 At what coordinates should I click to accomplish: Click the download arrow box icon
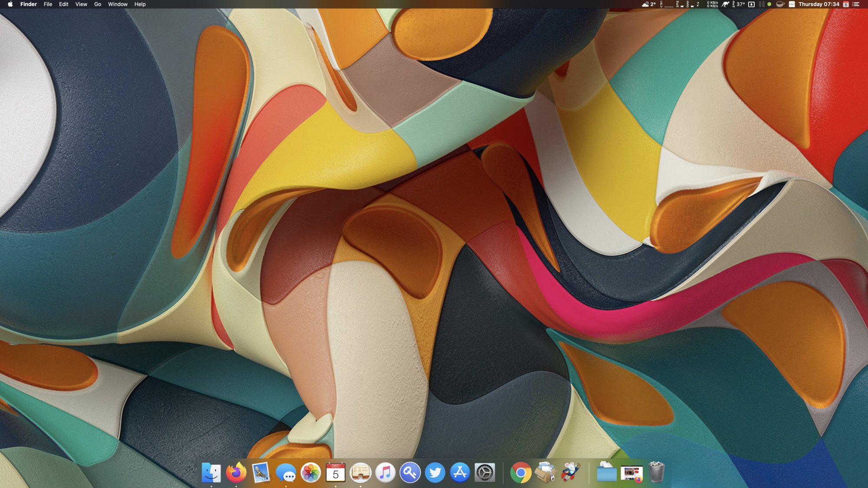(751, 4)
